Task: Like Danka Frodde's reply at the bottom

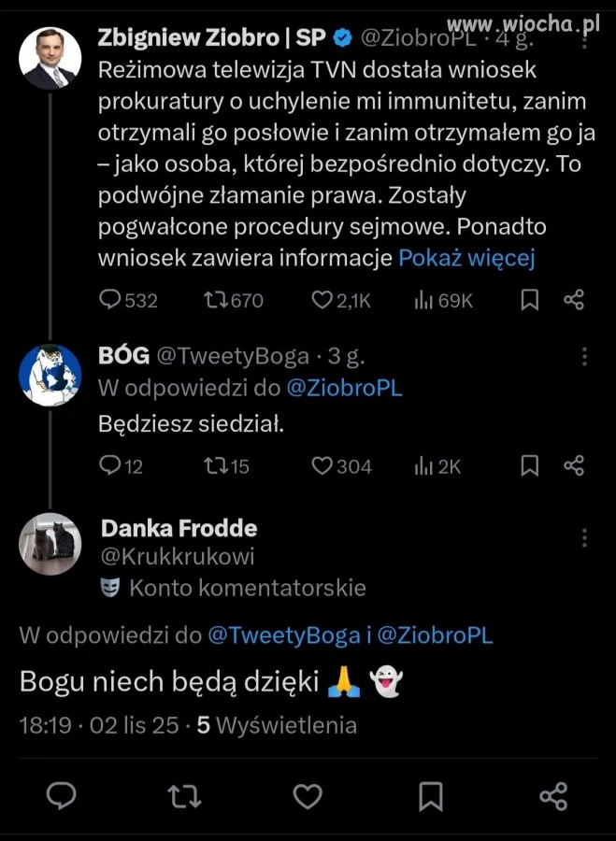Action: point(308,796)
